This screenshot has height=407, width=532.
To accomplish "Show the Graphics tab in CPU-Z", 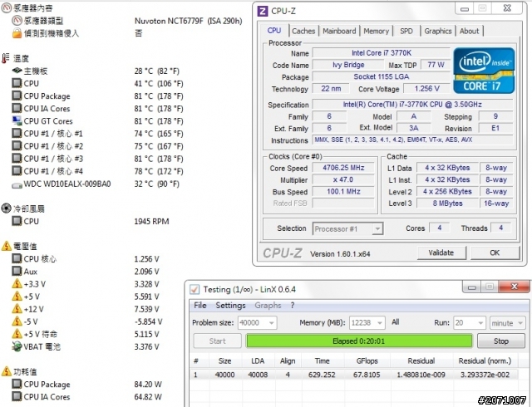I will pos(438,31).
